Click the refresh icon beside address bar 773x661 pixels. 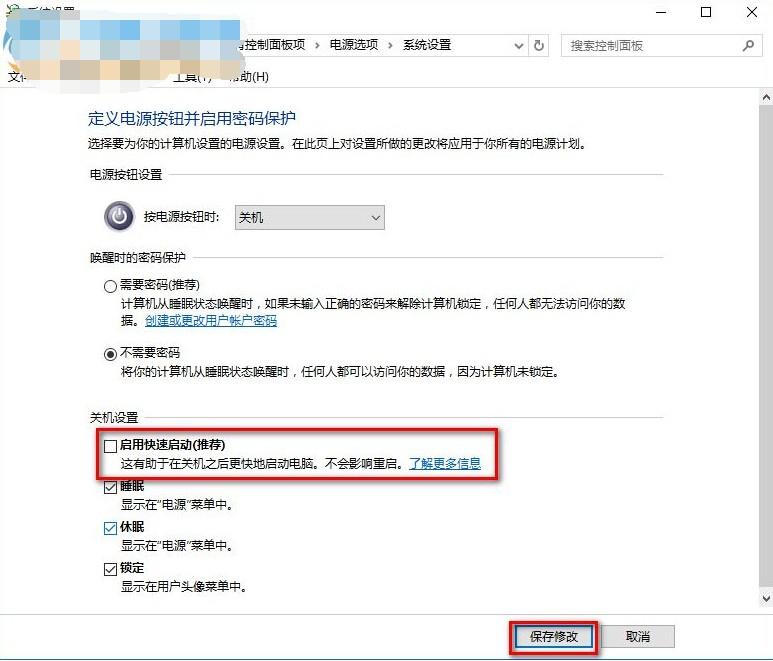point(539,45)
